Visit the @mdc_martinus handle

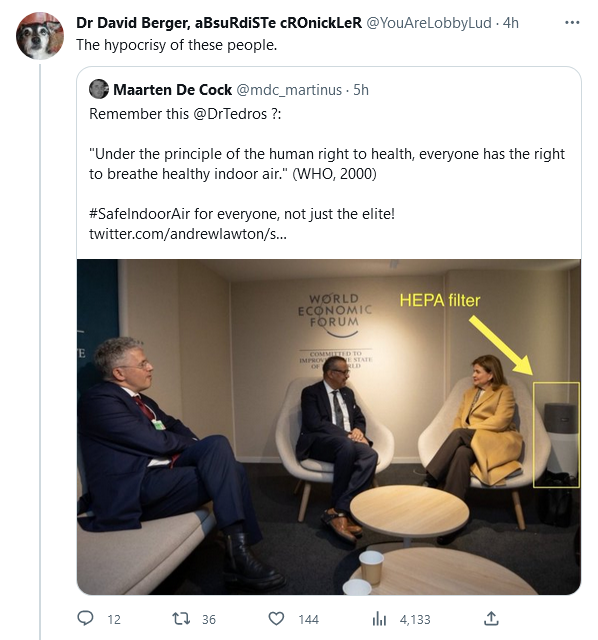289,90
